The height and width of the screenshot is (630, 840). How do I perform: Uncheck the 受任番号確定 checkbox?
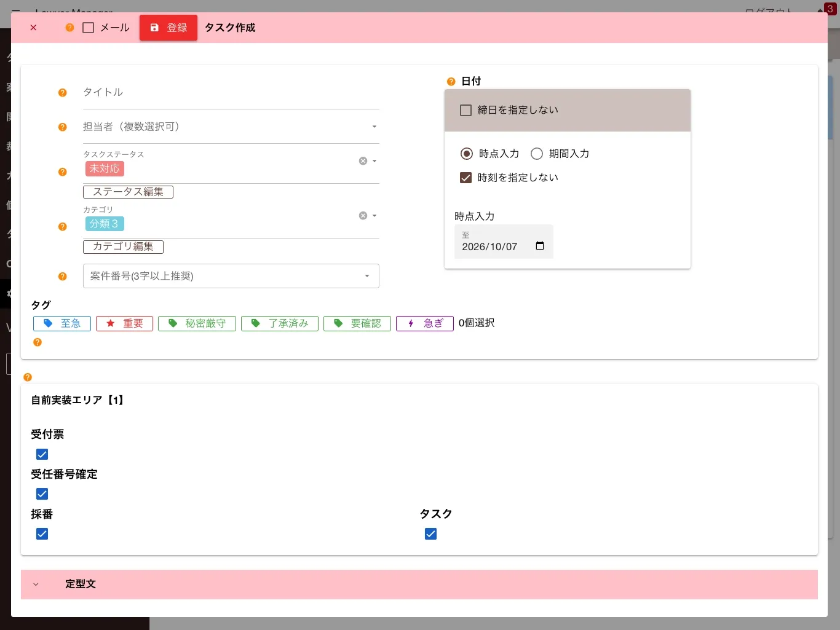[42, 494]
